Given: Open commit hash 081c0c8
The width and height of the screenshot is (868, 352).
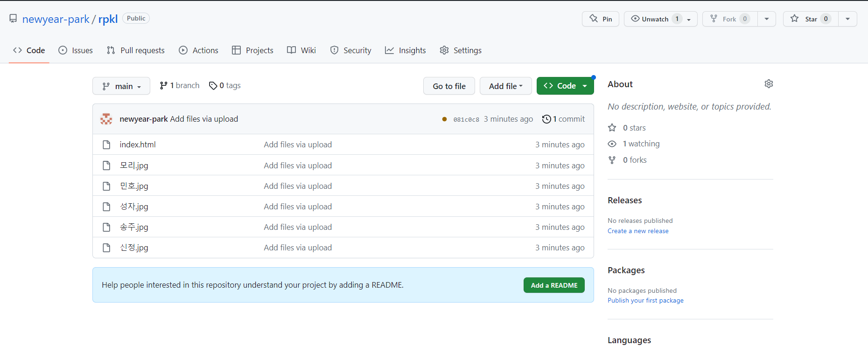Looking at the screenshot, I should coord(466,119).
